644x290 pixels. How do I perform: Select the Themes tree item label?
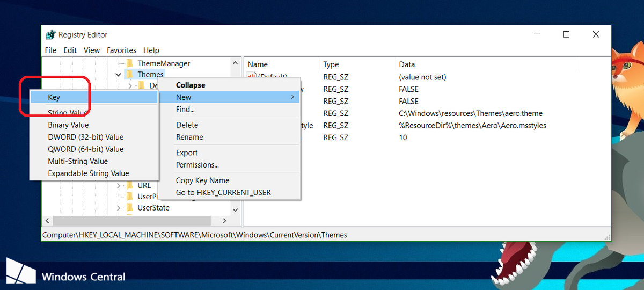coord(150,75)
